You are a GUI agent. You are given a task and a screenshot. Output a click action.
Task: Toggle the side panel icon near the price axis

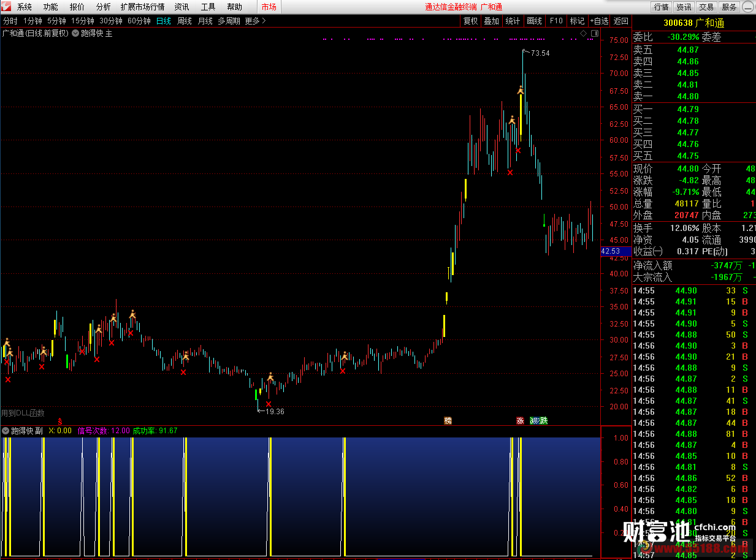594,33
